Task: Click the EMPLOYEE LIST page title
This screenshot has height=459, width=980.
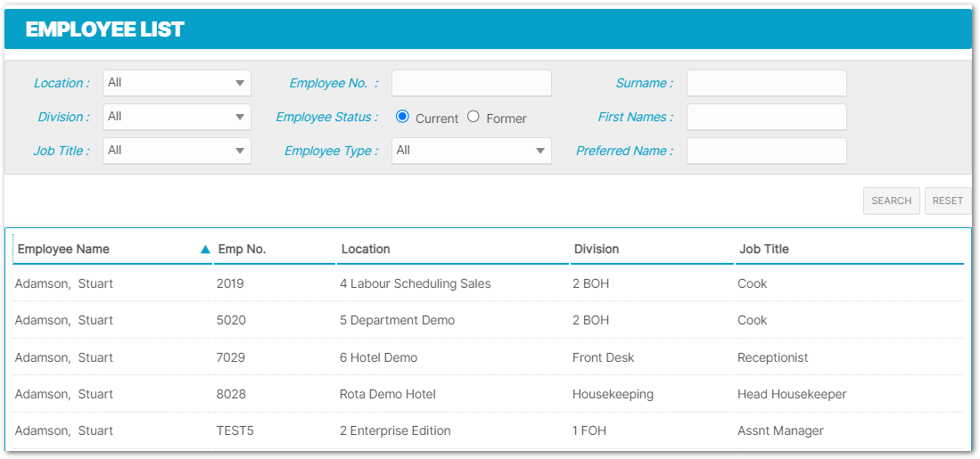Action: pos(104,29)
